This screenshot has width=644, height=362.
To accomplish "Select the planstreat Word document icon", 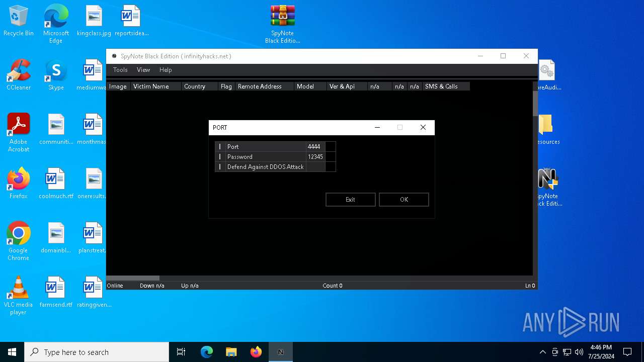I will (92, 238).
